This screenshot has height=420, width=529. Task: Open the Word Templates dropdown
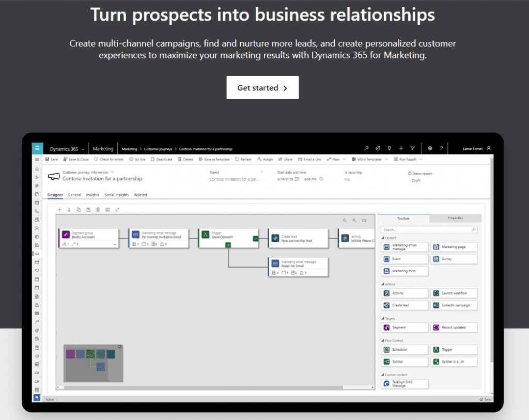[x=369, y=160]
